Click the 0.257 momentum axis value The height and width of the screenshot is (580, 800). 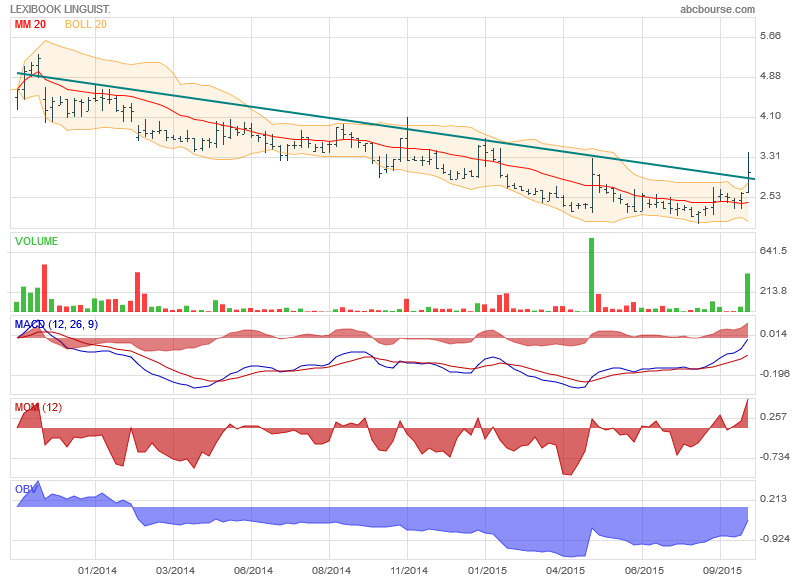pos(773,417)
